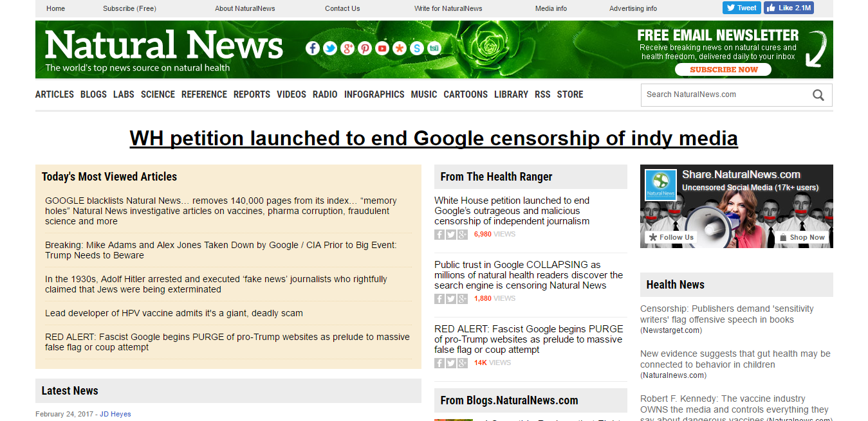Open the Robert F. Kennedy vaccine industry article
This screenshot has width=868, height=421.
734,409
